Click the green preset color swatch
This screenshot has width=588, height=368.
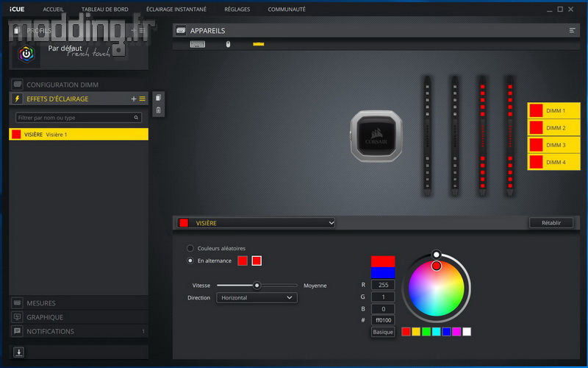click(426, 332)
